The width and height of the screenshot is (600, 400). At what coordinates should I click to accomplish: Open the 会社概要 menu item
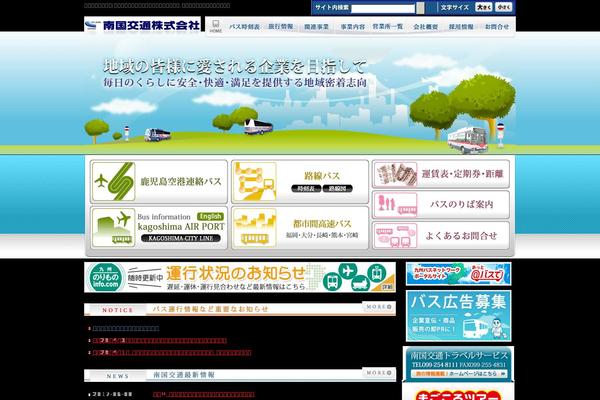(x=426, y=25)
